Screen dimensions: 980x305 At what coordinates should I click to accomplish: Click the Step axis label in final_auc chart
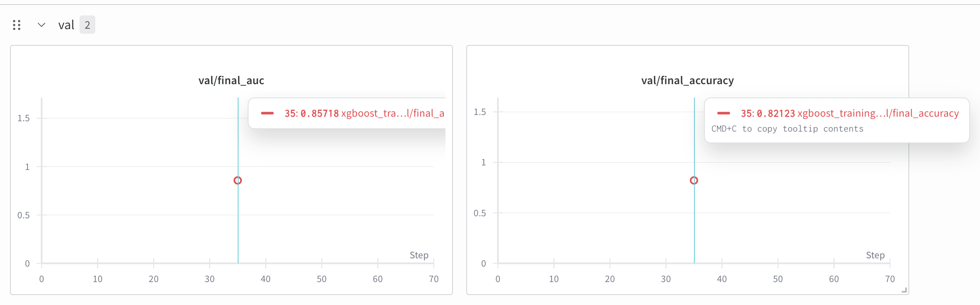(x=419, y=255)
